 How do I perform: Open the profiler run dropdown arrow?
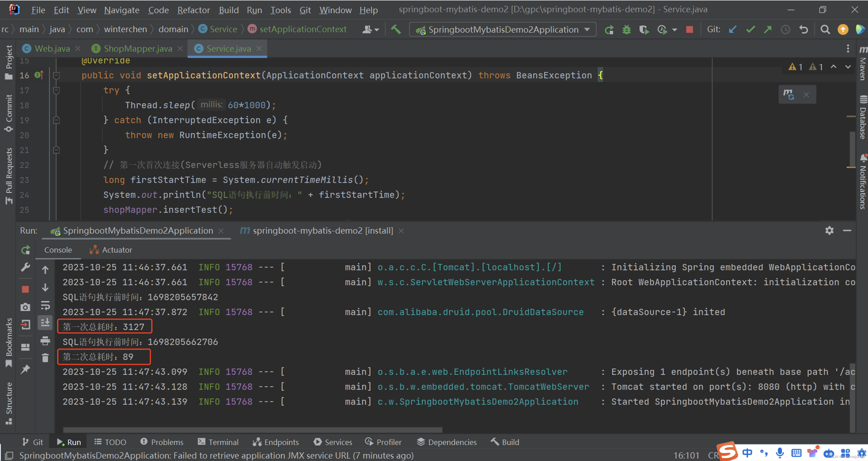674,30
